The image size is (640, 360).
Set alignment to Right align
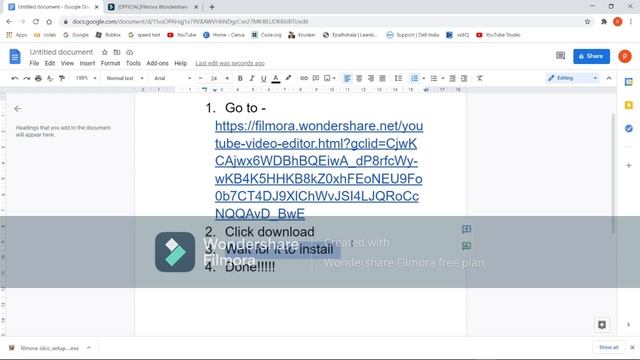click(371, 78)
